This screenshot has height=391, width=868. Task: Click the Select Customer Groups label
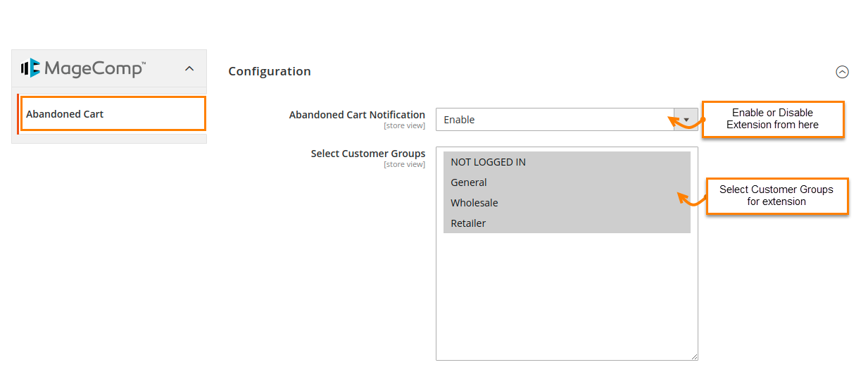pos(367,154)
